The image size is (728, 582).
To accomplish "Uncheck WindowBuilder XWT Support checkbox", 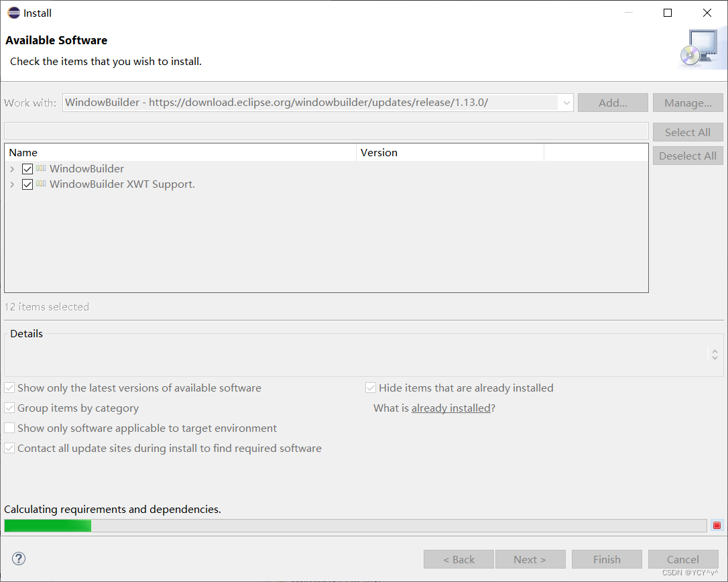I will 27,184.
